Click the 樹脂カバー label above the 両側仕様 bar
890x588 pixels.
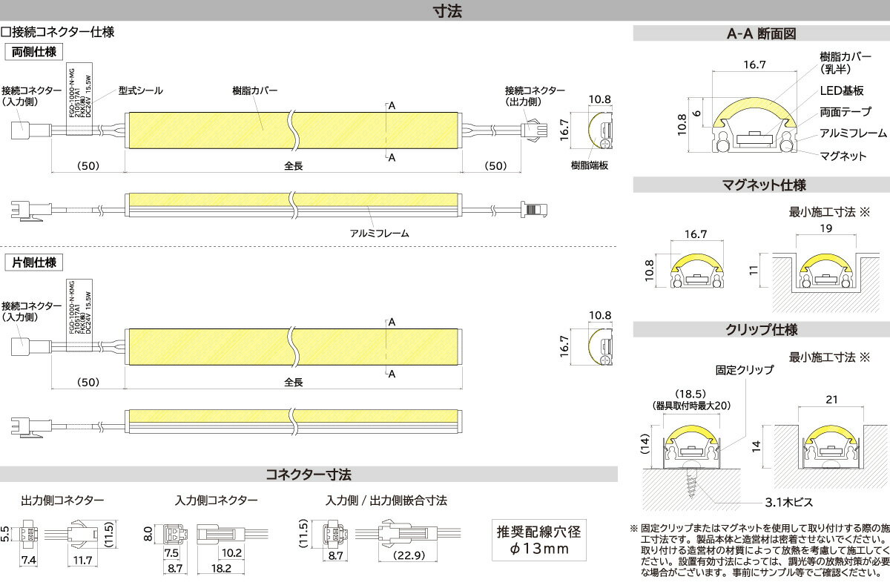click(254, 90)
